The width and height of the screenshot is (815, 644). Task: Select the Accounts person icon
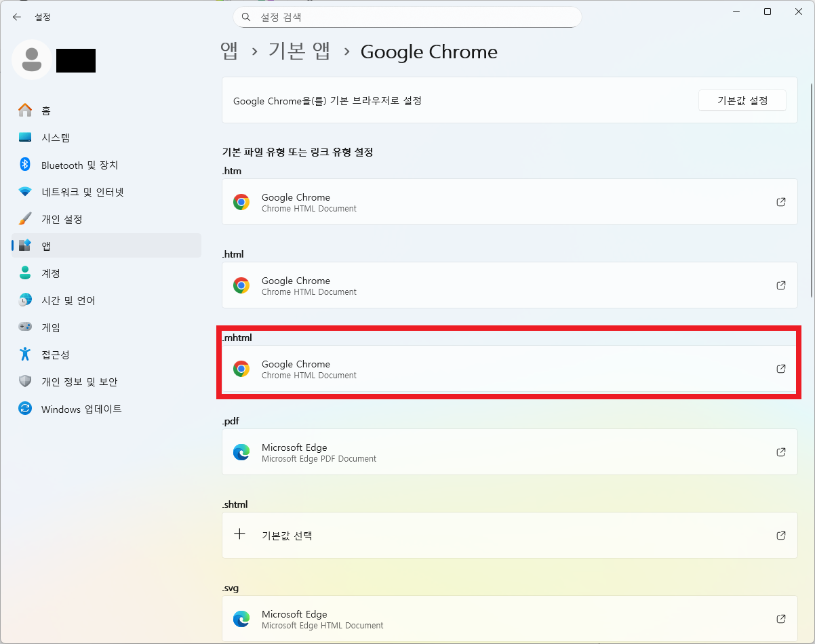click(x=25, y=273)
